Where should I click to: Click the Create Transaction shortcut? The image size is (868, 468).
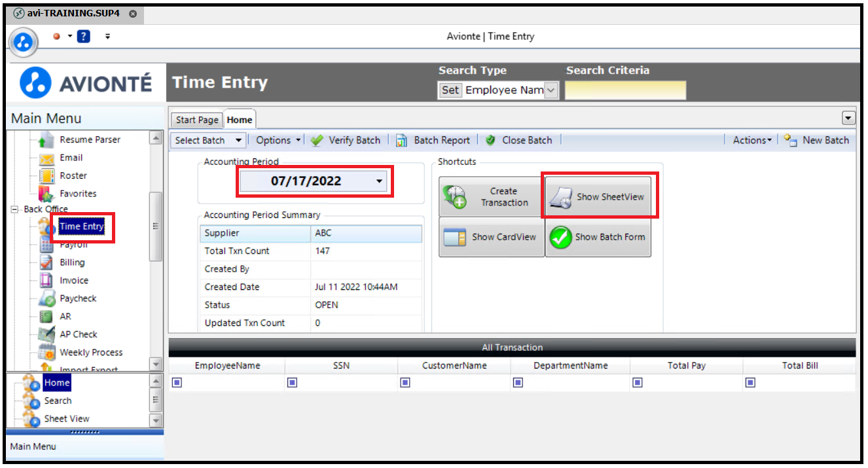tap(492, 197)
